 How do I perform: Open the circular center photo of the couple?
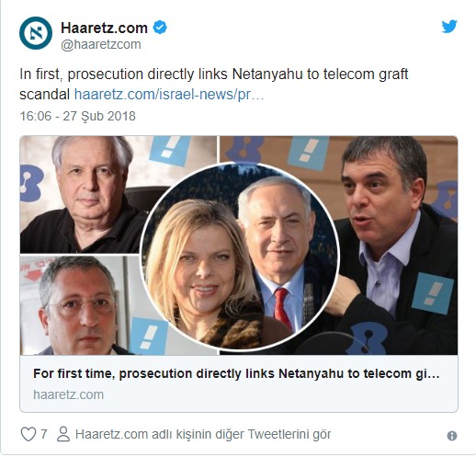[240, 256]
